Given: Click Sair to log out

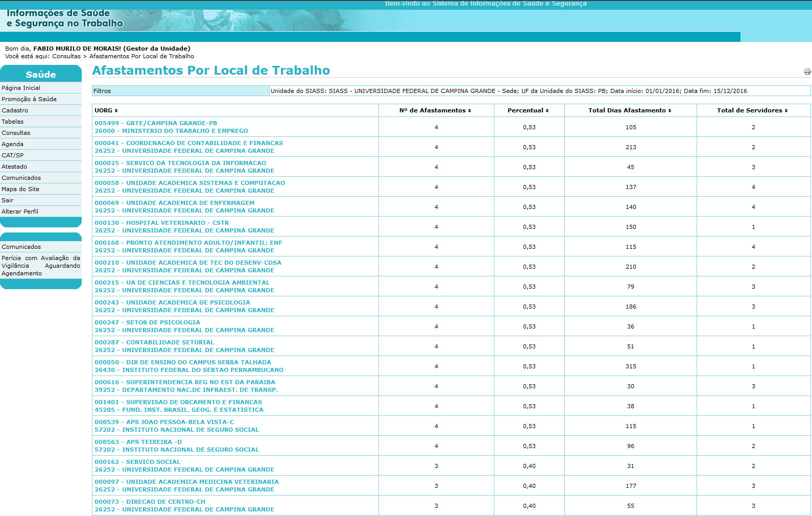Looking at the screenshot, I should [8, 200].
